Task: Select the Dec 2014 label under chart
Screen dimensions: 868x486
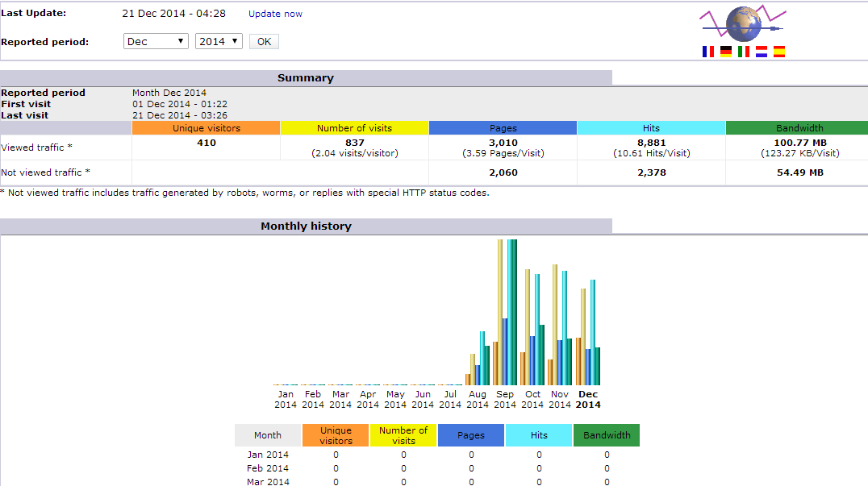Action: 588,400
